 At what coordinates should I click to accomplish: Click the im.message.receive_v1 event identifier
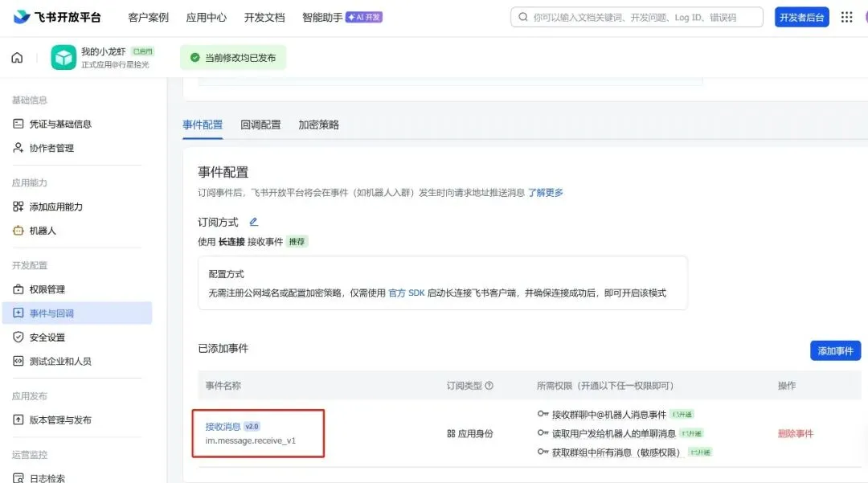tap(251, 440)
